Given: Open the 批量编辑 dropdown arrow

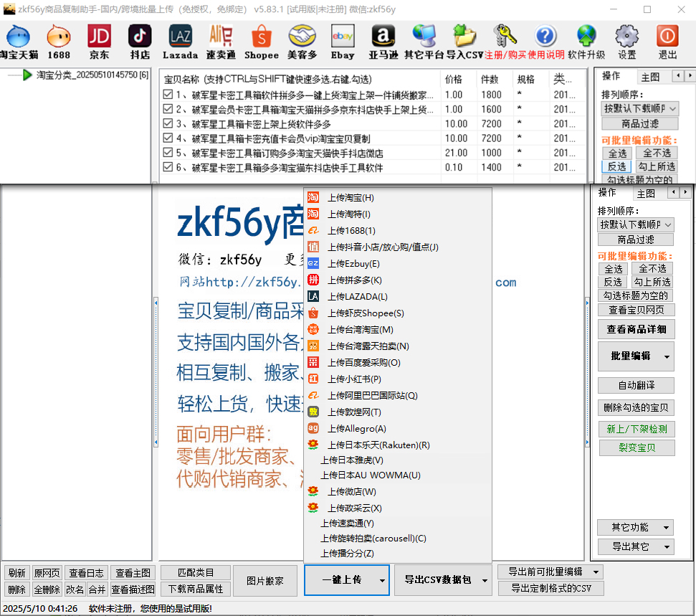Looking at the screenshot, I should tap(667, 356).
